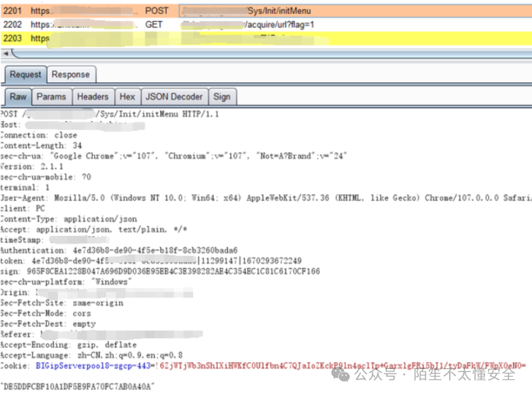
Task: Click the User-Agent header line
Action: (266, 197)
